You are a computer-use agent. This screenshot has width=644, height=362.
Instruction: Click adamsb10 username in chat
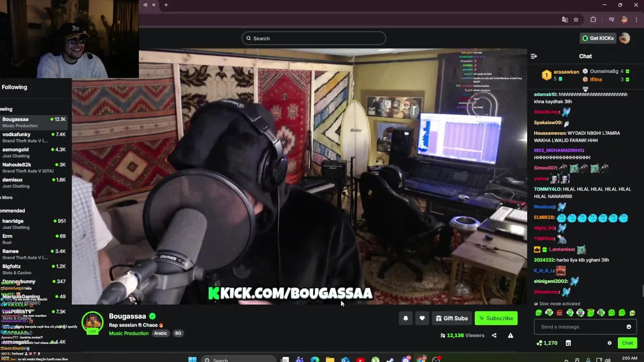pyautogui.click(x=545, y=95)
